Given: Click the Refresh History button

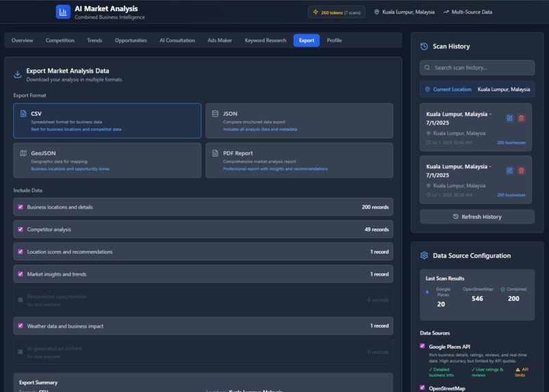Looking at the screenshot, I should click(x=477, y=217).
